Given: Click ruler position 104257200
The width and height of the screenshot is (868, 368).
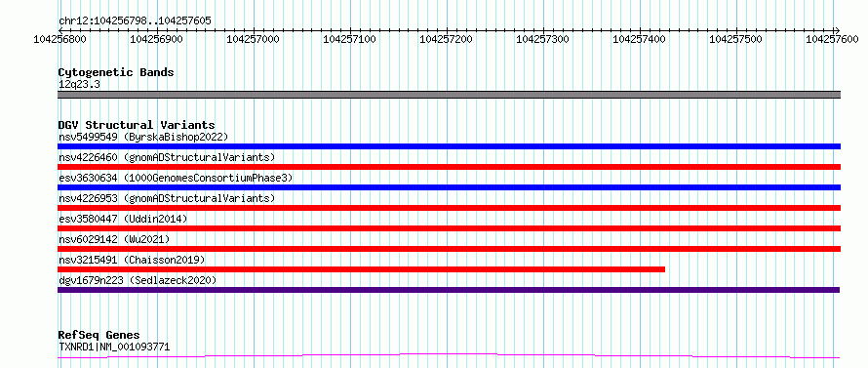Looking at the screenshot, I should (446, 39).
